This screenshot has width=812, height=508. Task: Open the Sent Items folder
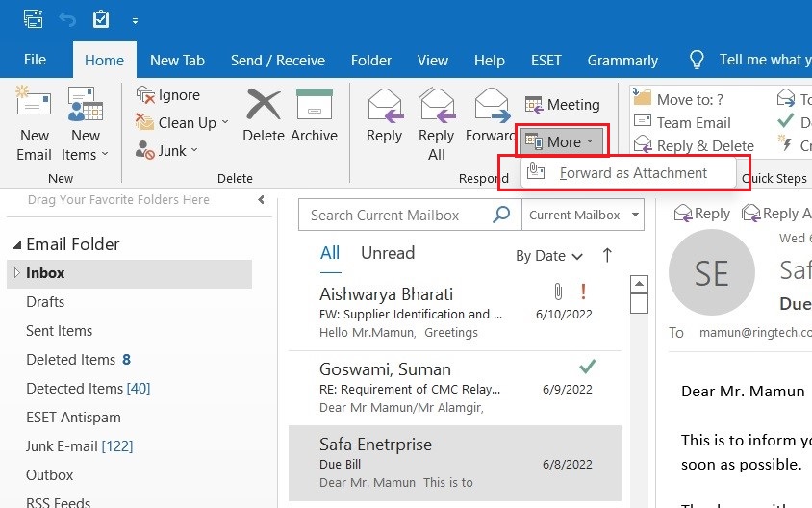59,331
